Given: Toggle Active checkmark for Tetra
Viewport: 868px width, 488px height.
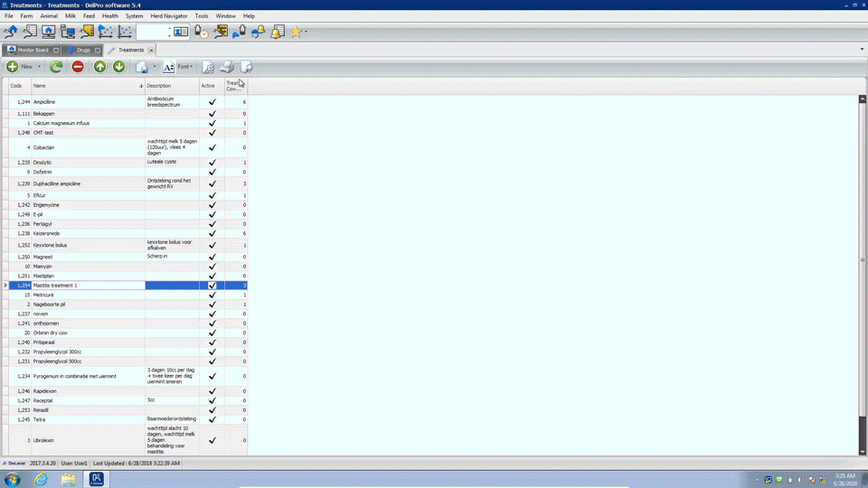Looking at the screenshot, I should click(x=212, y=419).
